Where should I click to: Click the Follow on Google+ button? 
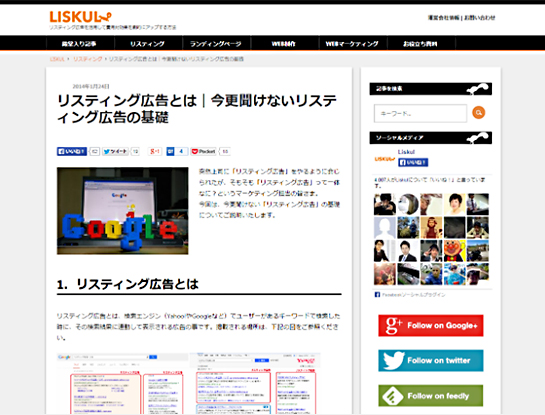tap(431, 326)
